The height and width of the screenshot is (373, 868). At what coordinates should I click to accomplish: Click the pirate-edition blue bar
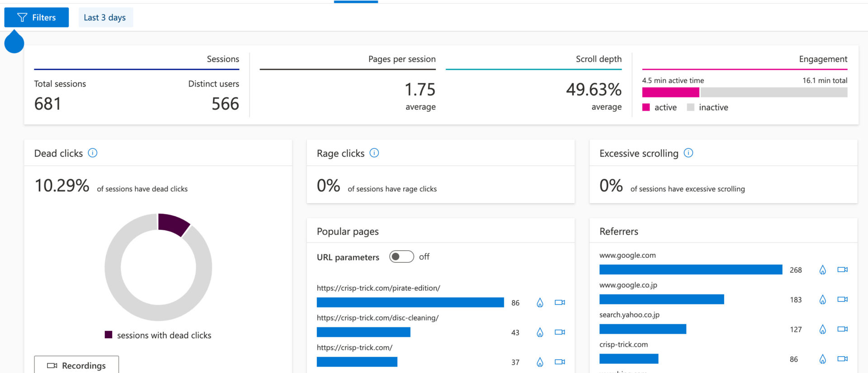[x=410, y=303]
